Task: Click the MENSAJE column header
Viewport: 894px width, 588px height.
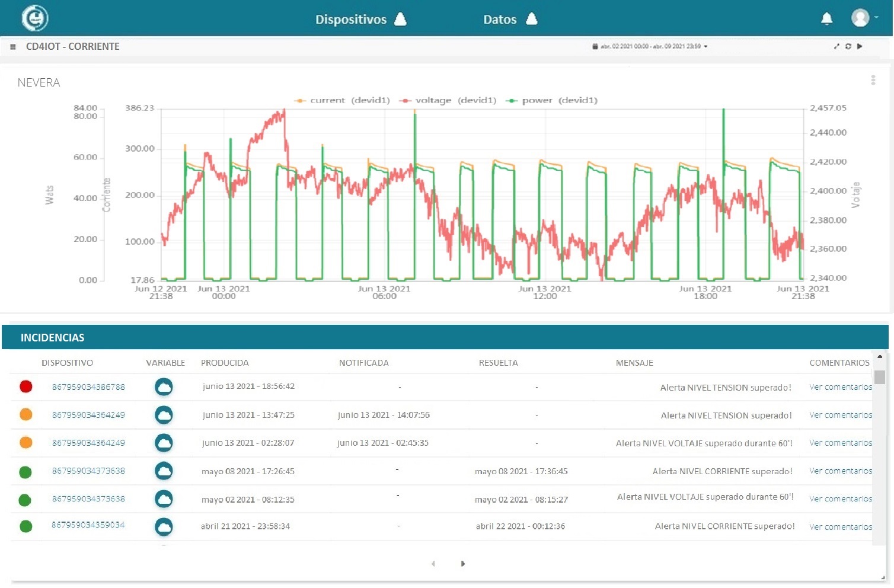Action: pyautogui.click(x=634, y=363)
